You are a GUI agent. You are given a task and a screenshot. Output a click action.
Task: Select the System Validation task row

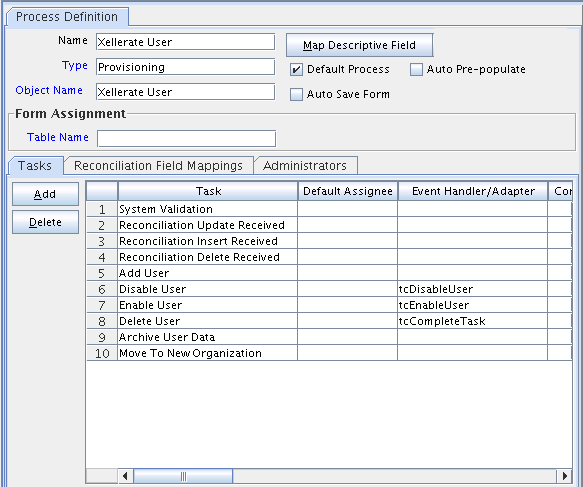pos(207,209)
